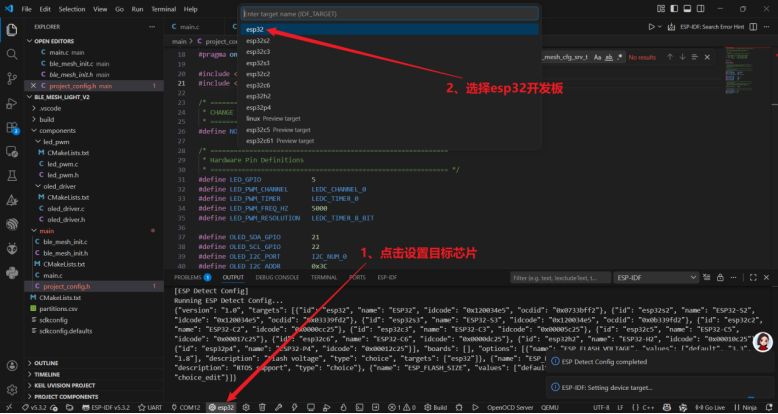Open the Accounts menu icon

click(x=12, y=366)
